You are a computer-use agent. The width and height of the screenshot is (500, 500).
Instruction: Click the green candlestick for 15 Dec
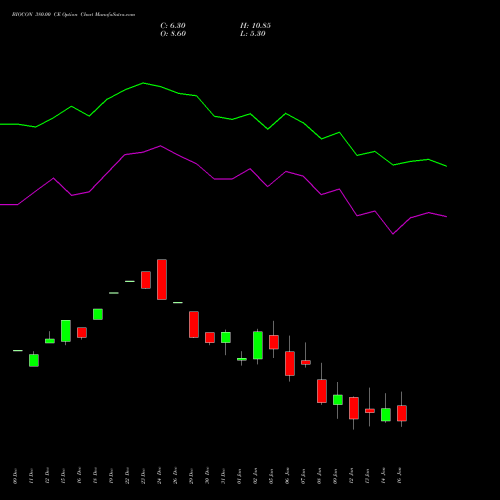click(x=66, y=331)
